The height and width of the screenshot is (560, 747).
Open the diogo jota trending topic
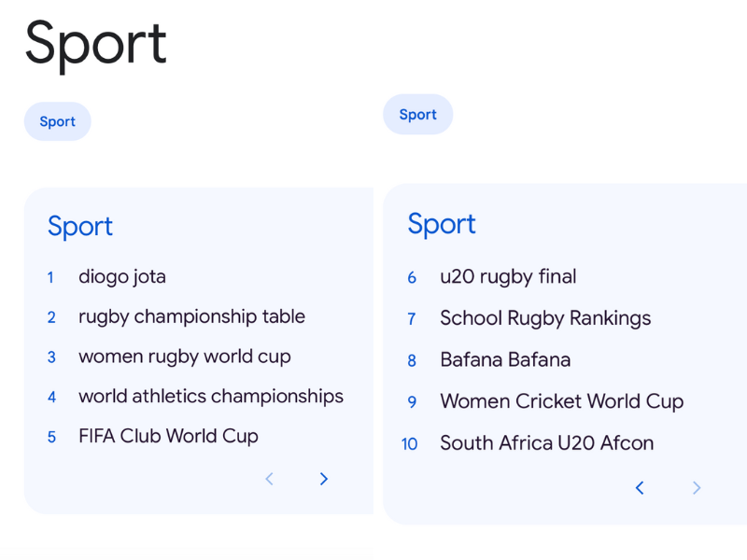[x=122, y=276]
